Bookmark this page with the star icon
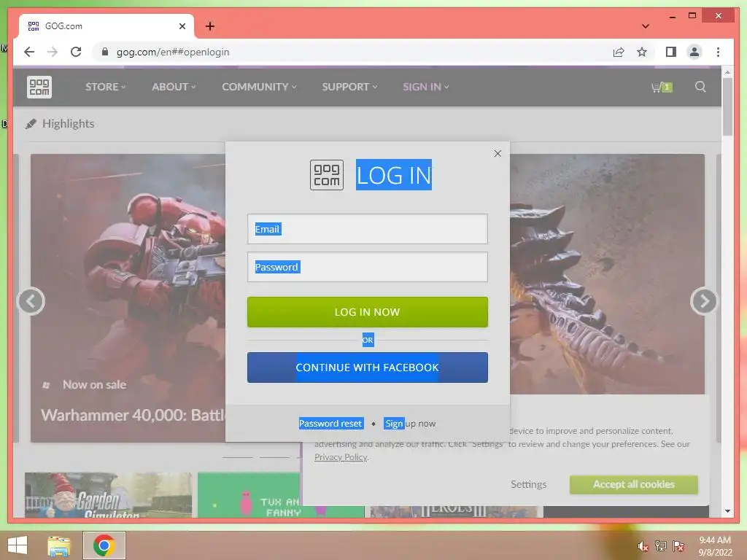 pyautogui.click(x=642, y=52)
